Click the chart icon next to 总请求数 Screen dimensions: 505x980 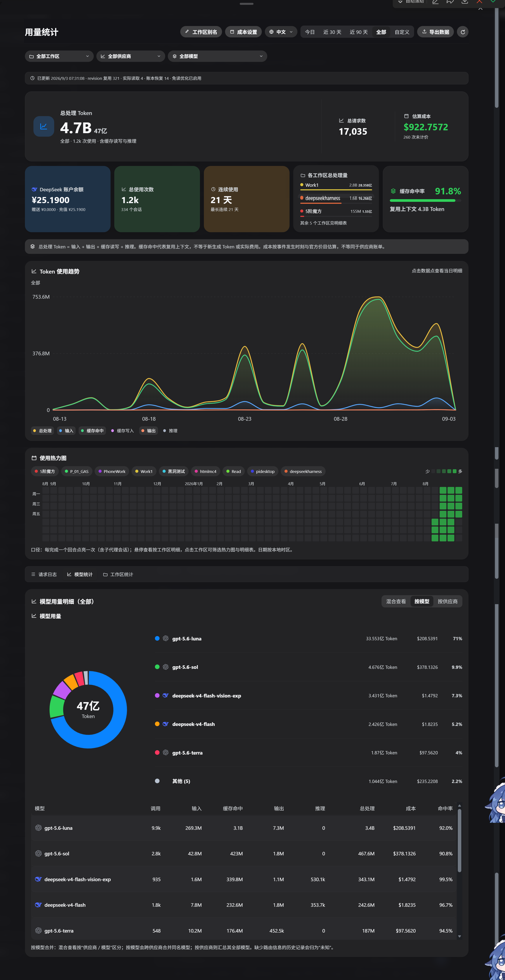(341, 121)
